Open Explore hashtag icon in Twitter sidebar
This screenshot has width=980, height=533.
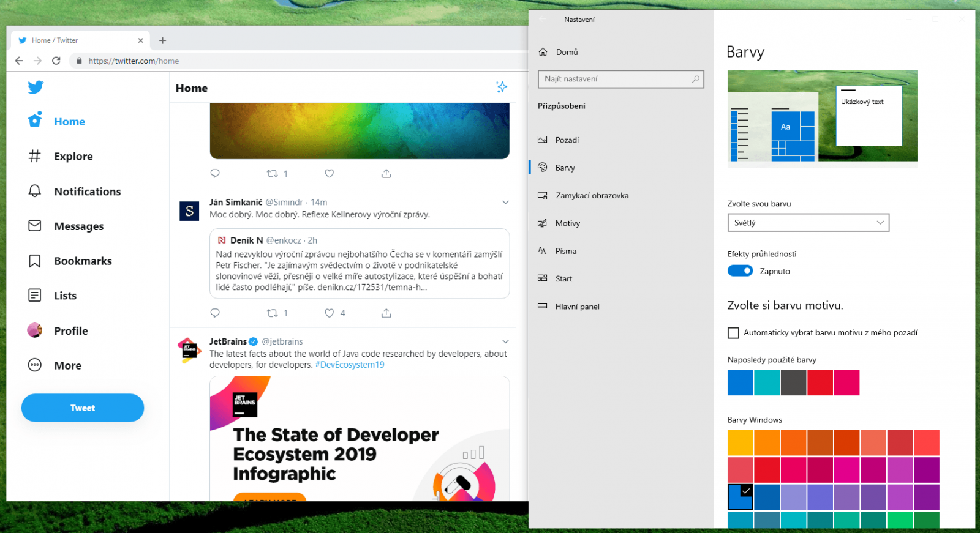[x=35, y=156]
